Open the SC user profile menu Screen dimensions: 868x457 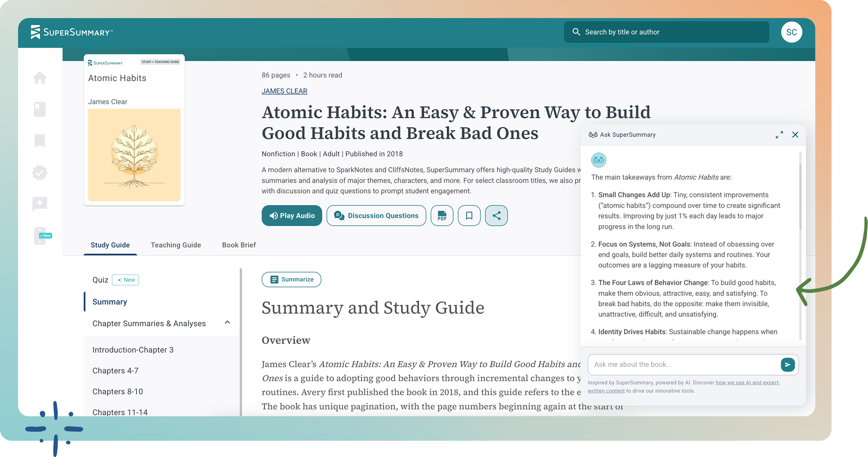click(x=791, y=32)
